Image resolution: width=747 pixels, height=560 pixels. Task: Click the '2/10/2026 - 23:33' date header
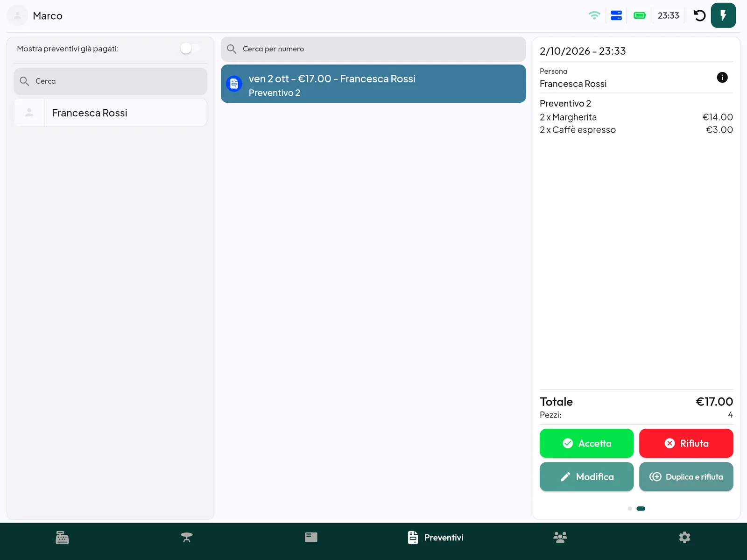(x=583, y=51)
